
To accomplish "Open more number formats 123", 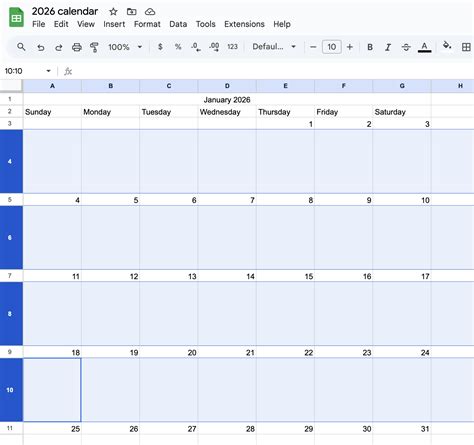I will (x=232, y=47).
